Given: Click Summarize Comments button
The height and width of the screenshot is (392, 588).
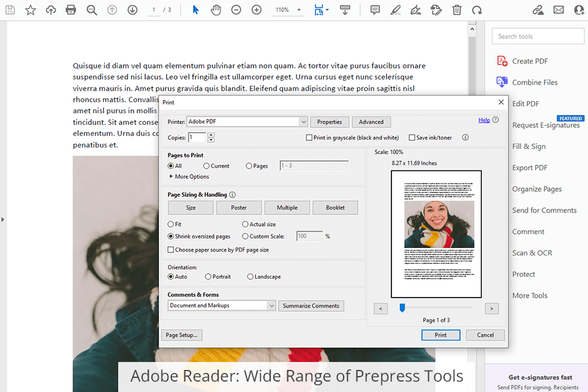Looking at the screenshot, I should click(311, 306).
